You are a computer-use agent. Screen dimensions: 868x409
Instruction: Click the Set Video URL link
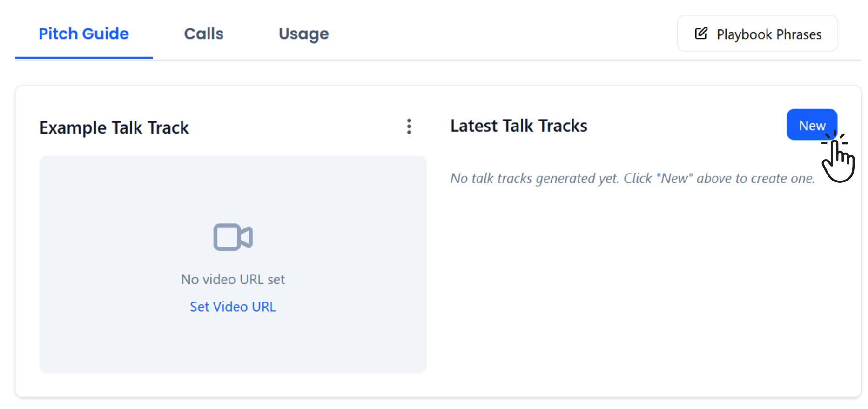pyautogui.click(x=233, y=307)
